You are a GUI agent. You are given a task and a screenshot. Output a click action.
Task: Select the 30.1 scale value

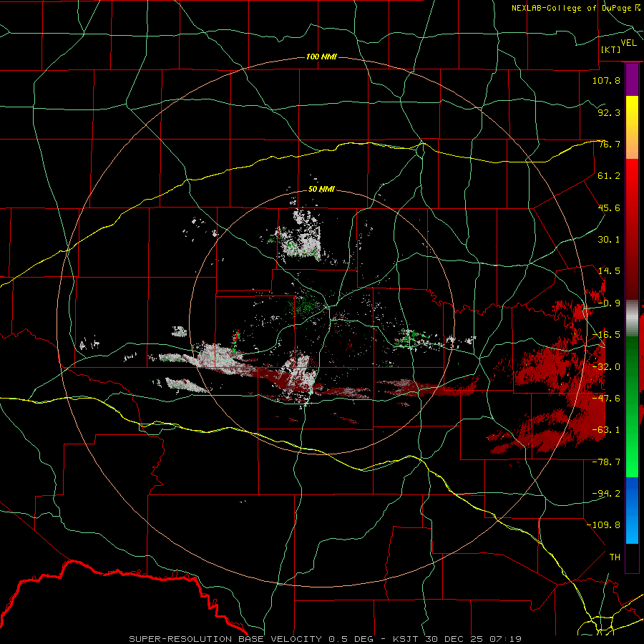pyautogui.click(x=609, y=240)
